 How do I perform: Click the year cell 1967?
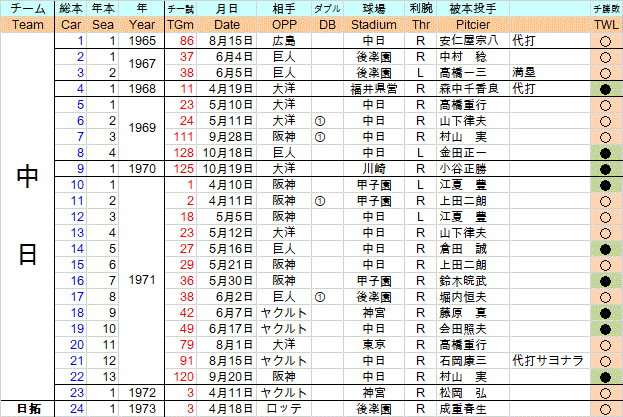click(x=142, y=64)
